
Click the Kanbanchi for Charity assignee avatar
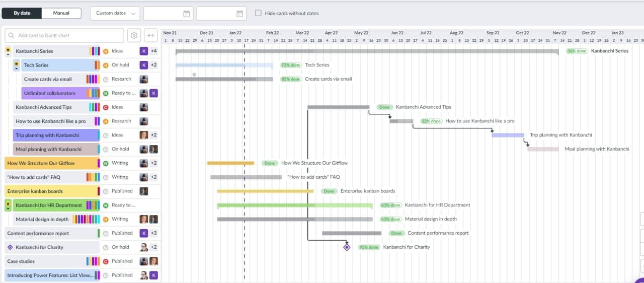coord(144,247)
